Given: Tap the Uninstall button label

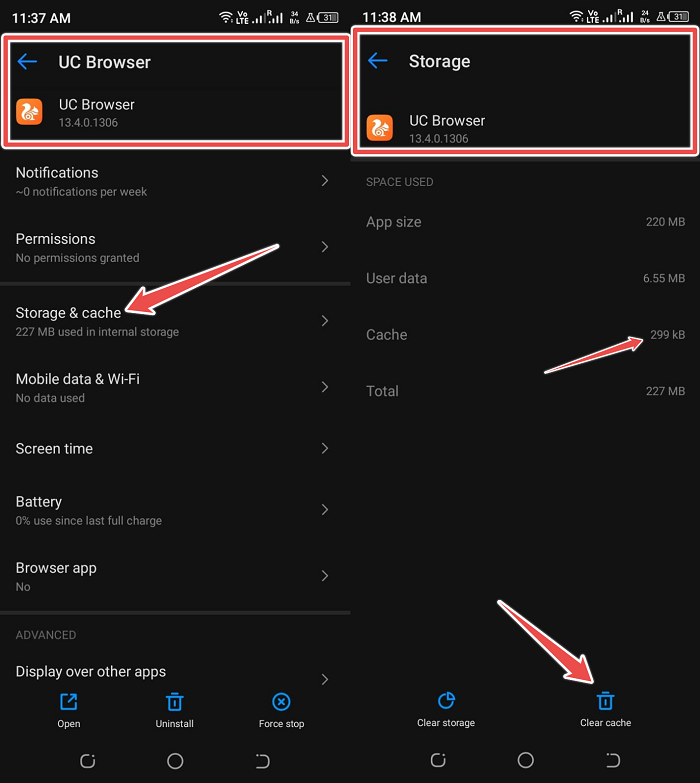Looking at the screenshot, I should [174, 724].
